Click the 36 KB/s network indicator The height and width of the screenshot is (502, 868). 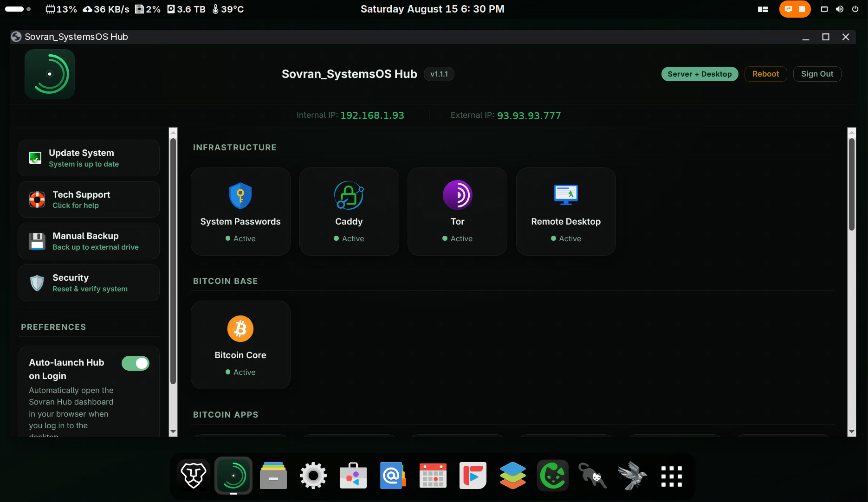tap(106, 9)
